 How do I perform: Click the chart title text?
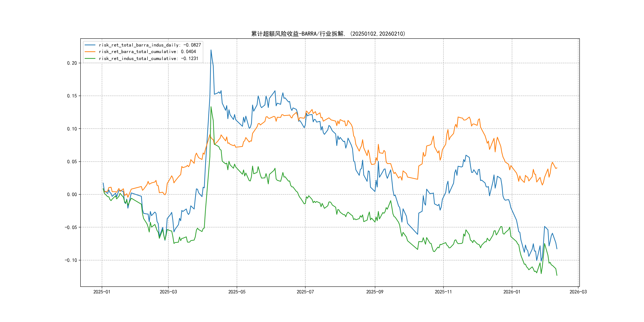(x=328, y=34)
